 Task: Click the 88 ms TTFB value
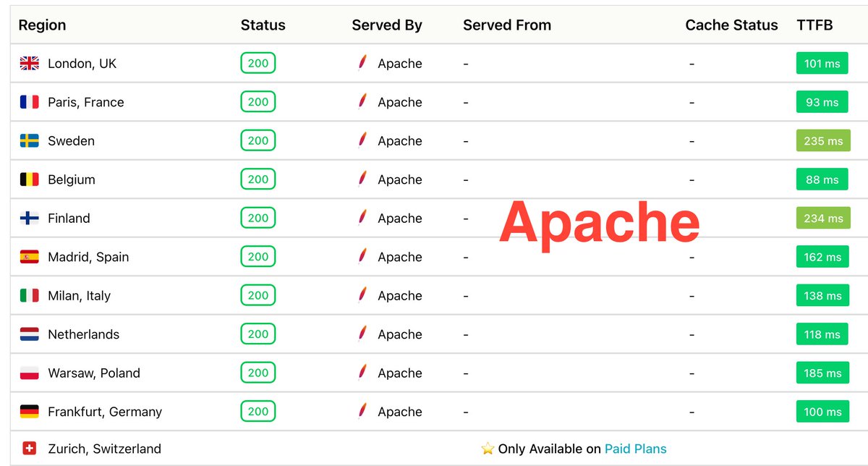[822, 179]
